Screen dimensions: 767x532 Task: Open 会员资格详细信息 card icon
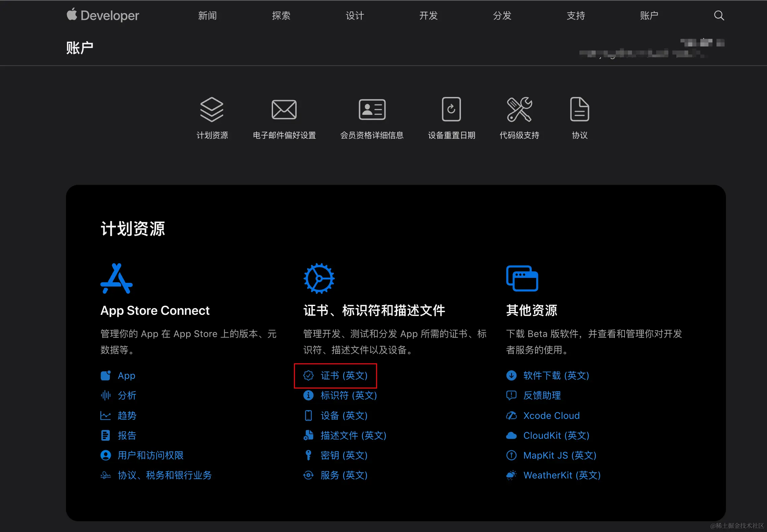[x=372, y=109]
